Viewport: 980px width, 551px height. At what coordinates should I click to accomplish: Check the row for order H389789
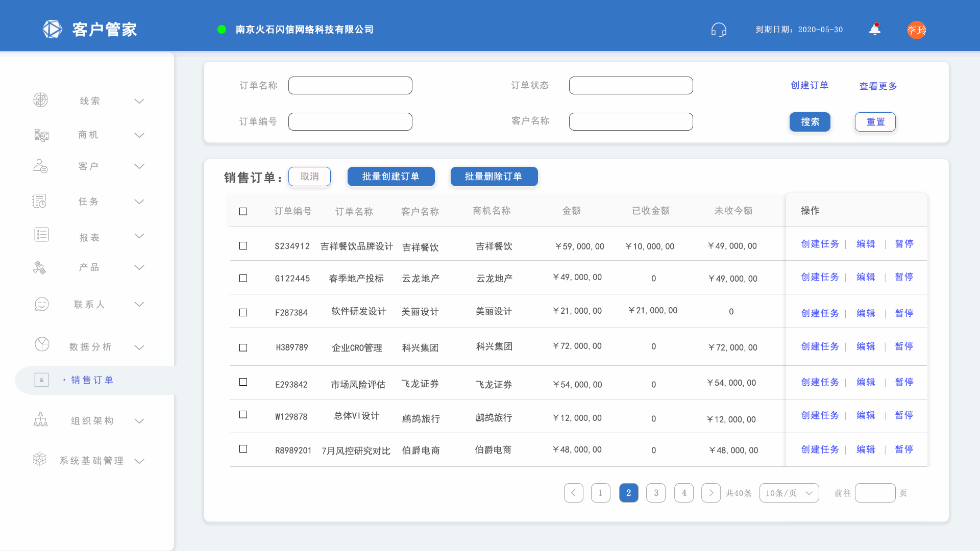pos(243,348)
